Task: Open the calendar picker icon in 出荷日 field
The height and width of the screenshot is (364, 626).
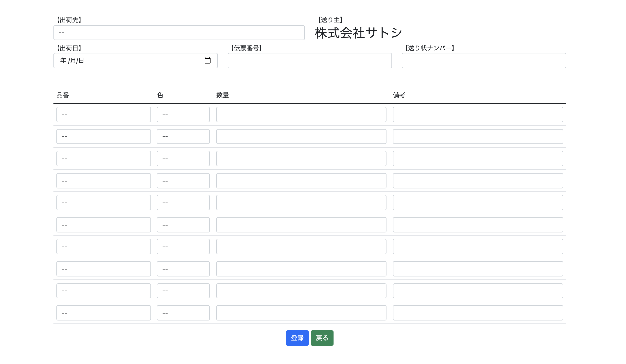Action: tap(207, 61)
